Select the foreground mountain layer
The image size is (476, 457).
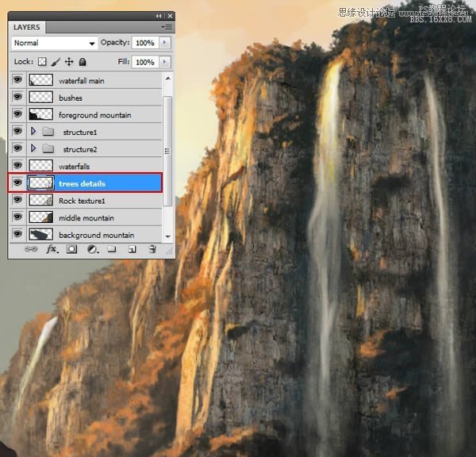(x=86, y=114)
